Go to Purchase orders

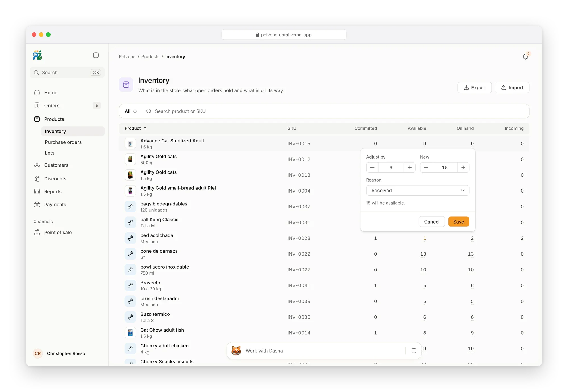[x=73, y=142]
